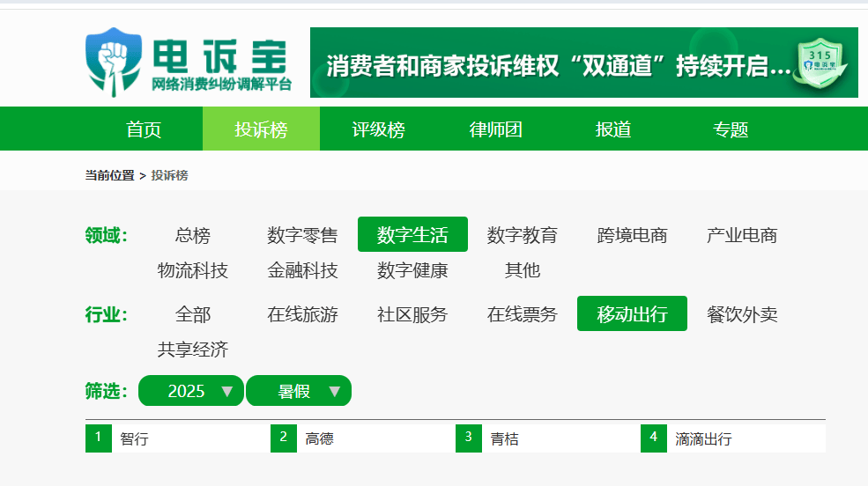Go to the 首页 nav tab

[144, 129]
